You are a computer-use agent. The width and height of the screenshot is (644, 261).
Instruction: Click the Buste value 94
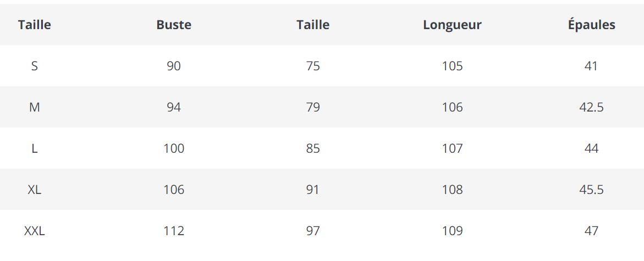point(174,107)
